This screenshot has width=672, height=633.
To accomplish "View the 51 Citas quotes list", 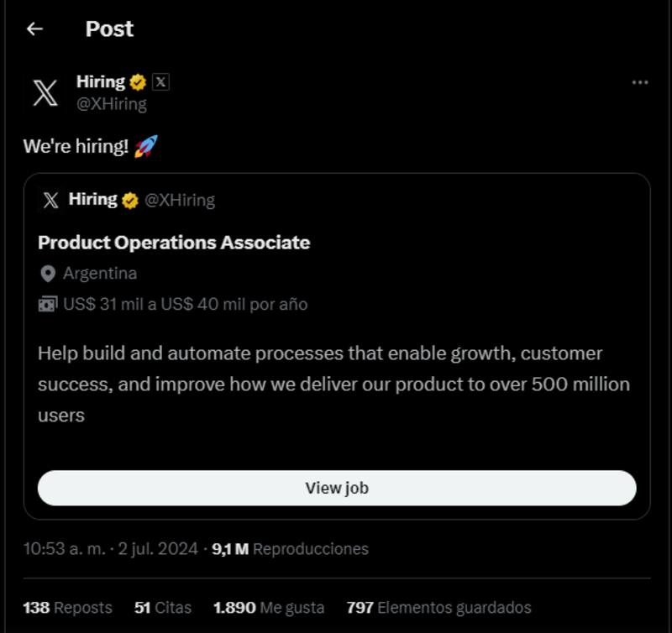I will [x=163, y=607].
